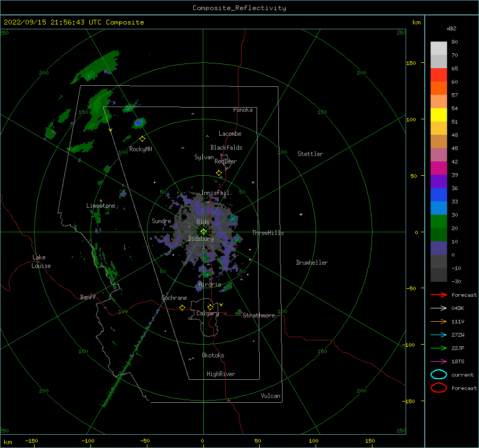Click the Okotoks label
479x448 pixels.
(x=213, y=355)
